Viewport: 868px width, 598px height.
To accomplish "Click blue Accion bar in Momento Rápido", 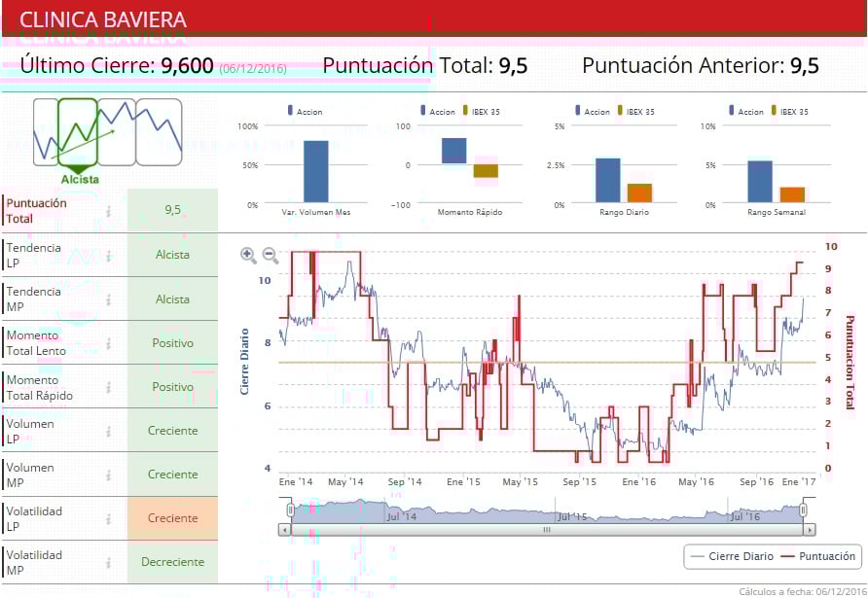I will [453, 151].
